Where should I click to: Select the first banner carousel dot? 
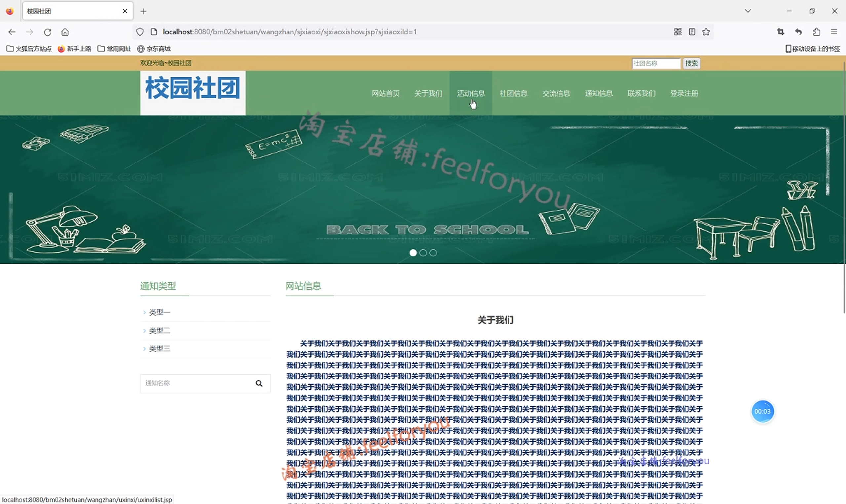tap(413, 253)
